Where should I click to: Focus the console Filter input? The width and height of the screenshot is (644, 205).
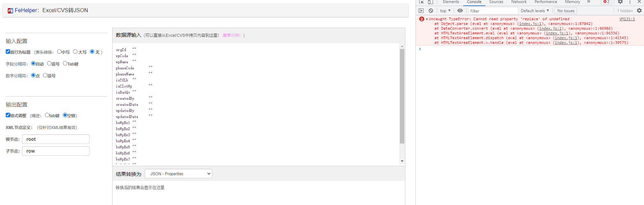tap(493, 11)
